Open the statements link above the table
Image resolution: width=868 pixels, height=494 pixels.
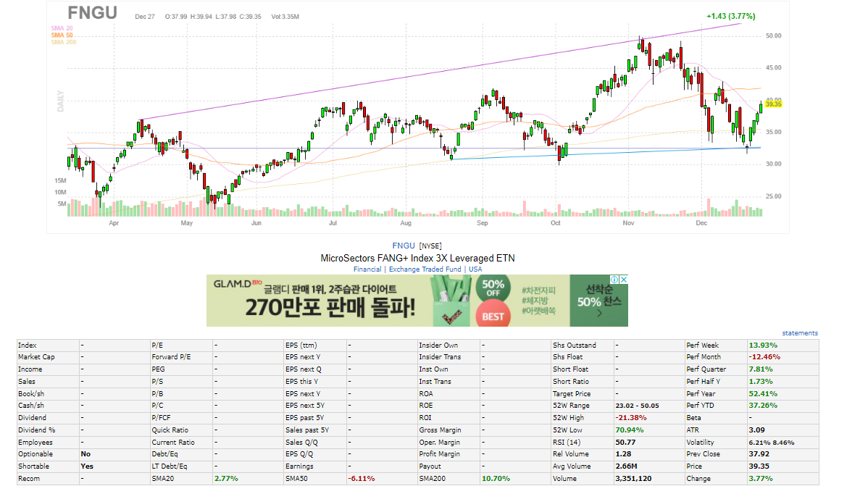point(800,333)
